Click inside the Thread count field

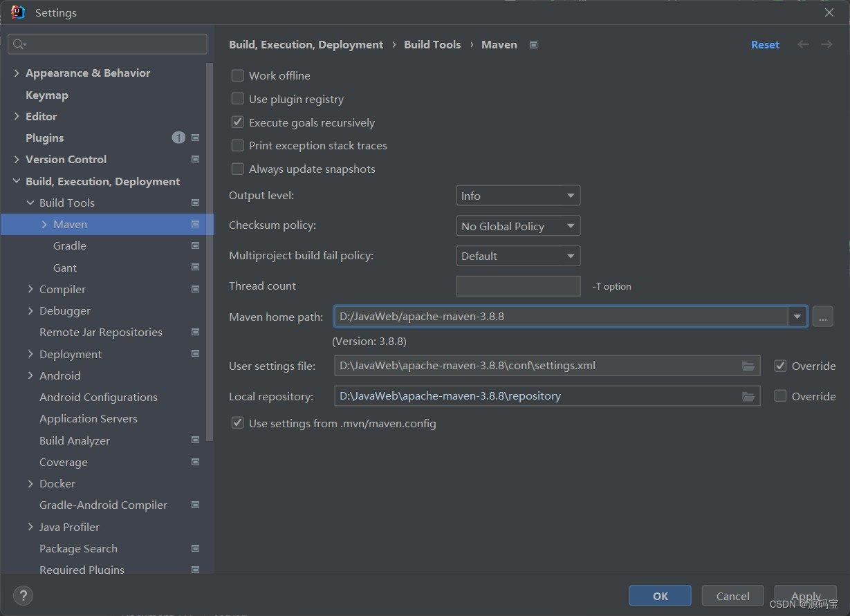click(518, 286)
